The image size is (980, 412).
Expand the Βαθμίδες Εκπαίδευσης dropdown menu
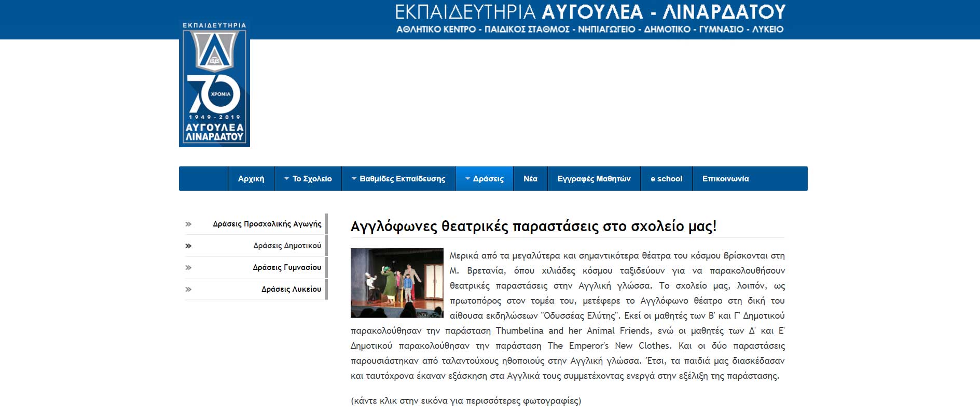(x=398, y=179)
